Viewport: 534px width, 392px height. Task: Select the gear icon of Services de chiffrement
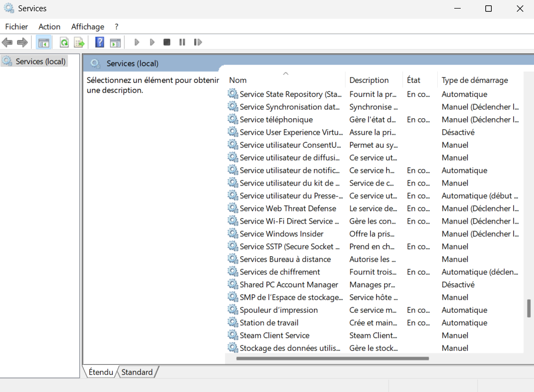point(233,272)
